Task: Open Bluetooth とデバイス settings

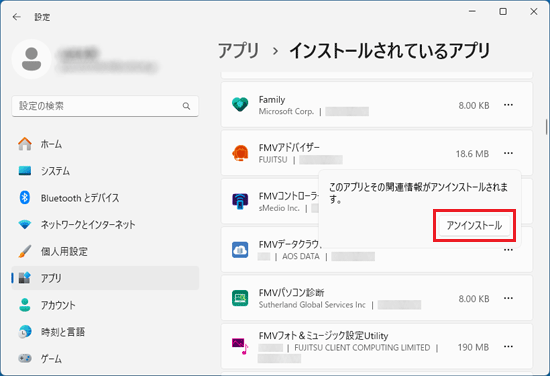Action: (x=105, y=198)
